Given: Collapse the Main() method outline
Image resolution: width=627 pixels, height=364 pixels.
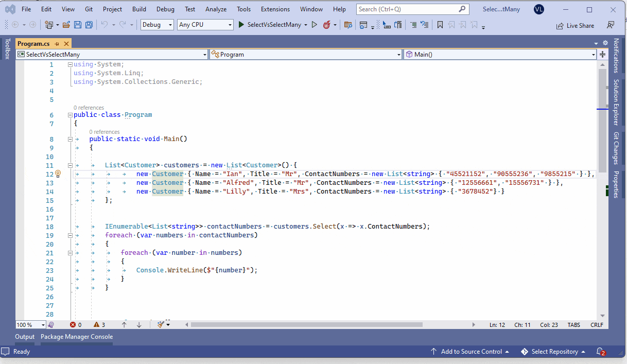Looking at the screenshot, I should (x=70, y=138).
